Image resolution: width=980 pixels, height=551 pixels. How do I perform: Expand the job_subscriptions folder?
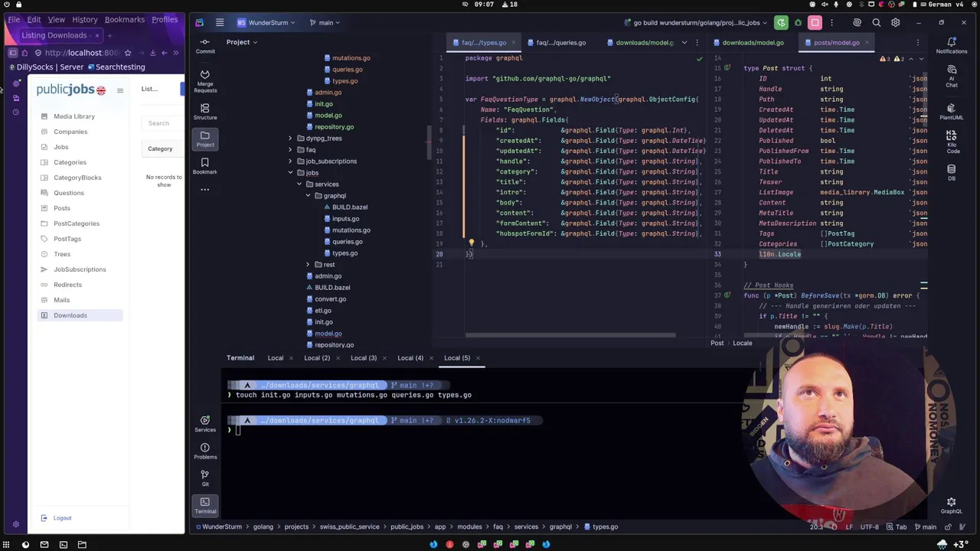click(x=291, y=161)
